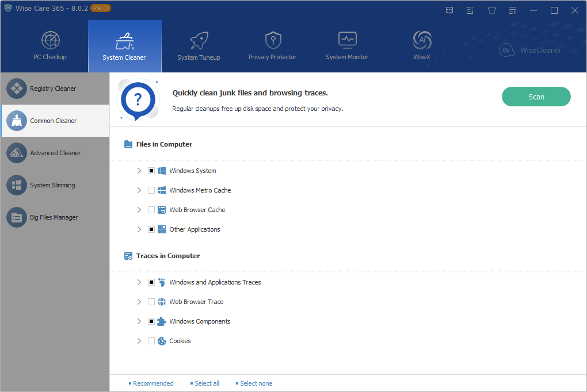Select the Windows Components tree item label

(200, 321)
